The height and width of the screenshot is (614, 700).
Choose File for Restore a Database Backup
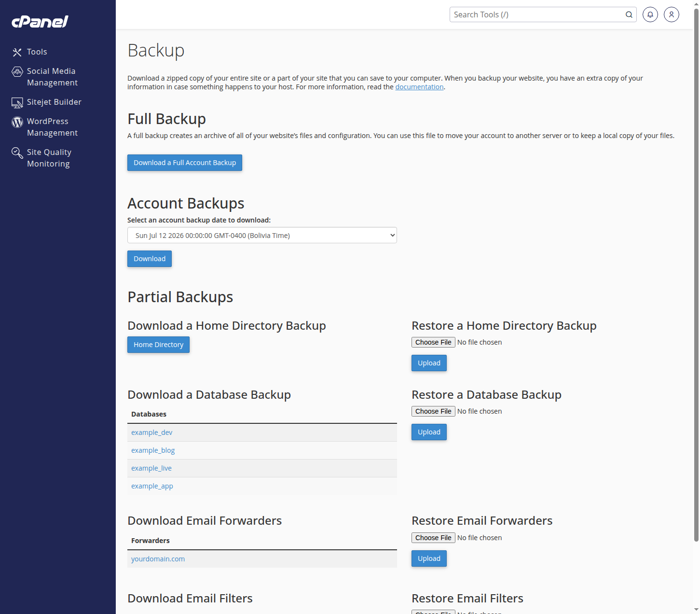tap(433, 411)
